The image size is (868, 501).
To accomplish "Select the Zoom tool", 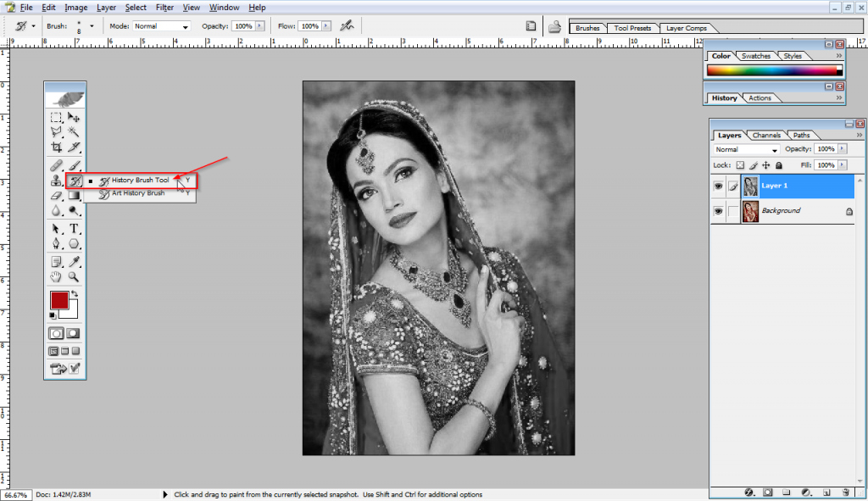I will 74,277.
